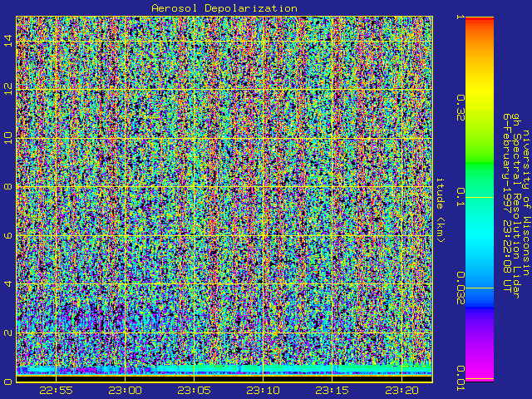Click the altitude axis label 10

pos(8,138)
